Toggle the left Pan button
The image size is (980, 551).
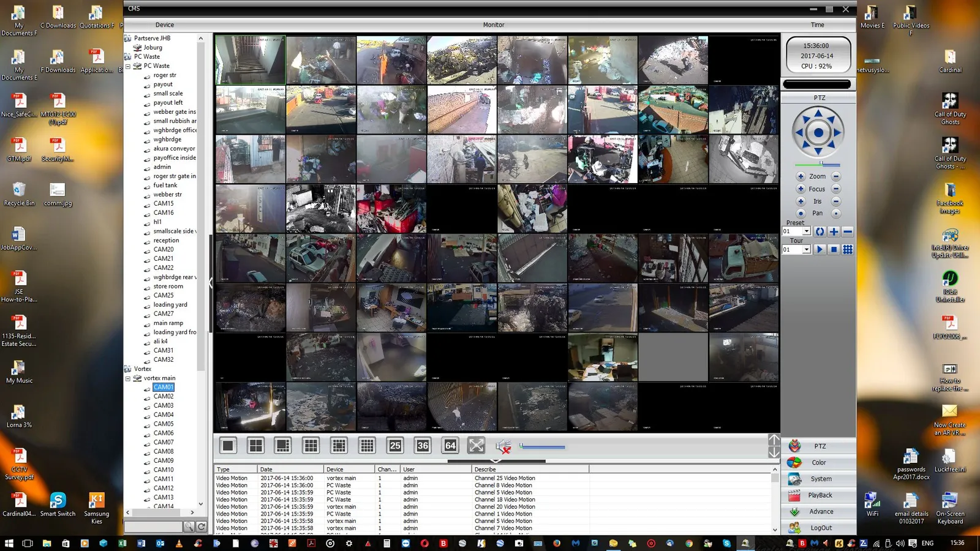click(801, 214)
